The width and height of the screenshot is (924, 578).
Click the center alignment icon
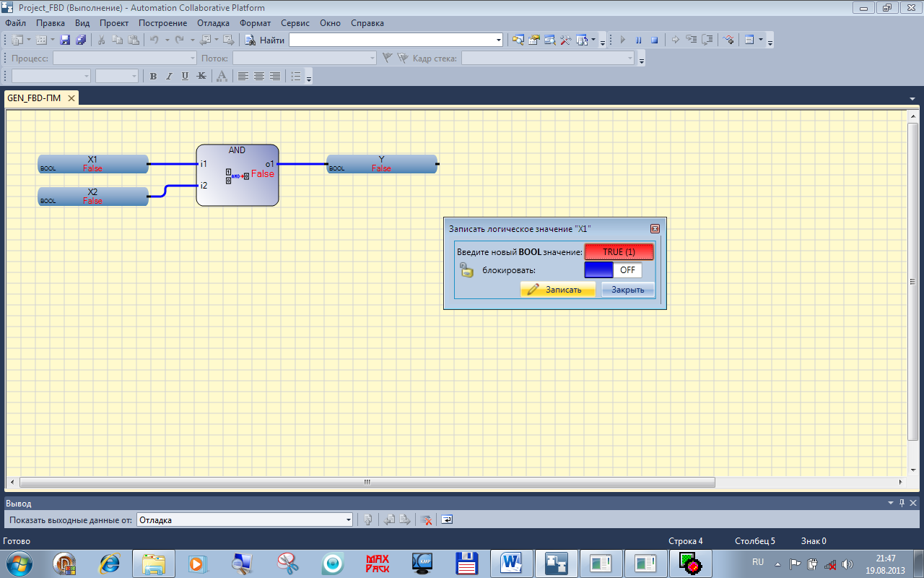tap(258, 76)
